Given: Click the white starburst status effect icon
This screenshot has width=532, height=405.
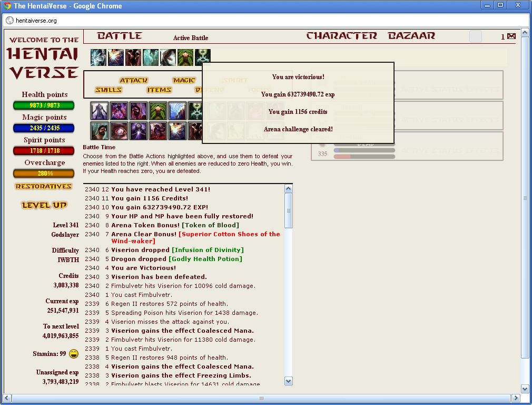Looking at the screenshot, I should [x=116, y=57].
